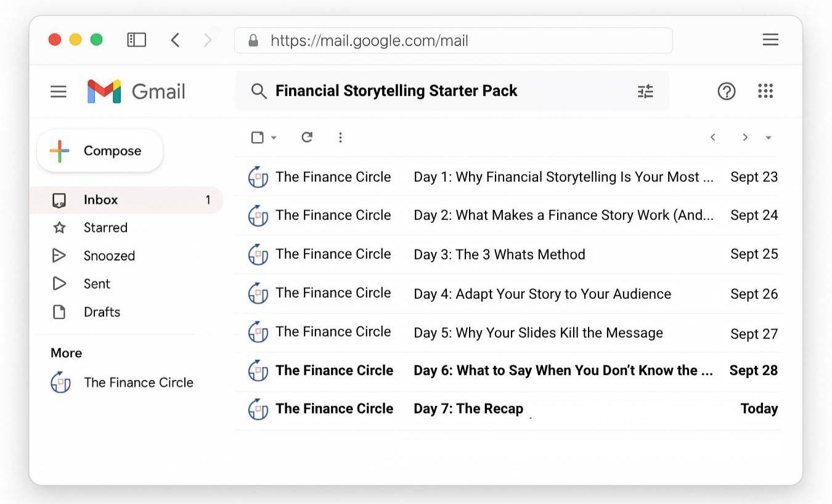The height and width of the screenshot is (504, 832).
Task: Open unread Day 6: What to Say email
Action: (509, 371)
